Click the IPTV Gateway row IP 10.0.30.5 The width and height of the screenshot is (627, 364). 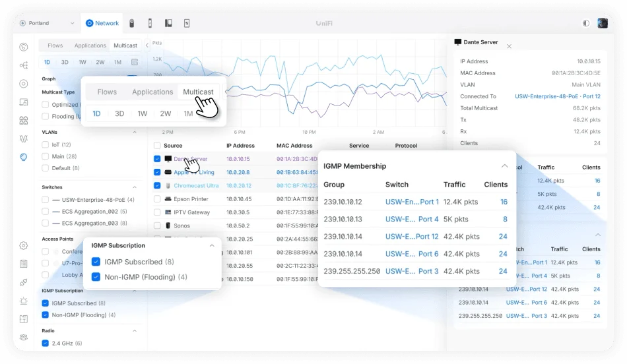pos(238,212)
